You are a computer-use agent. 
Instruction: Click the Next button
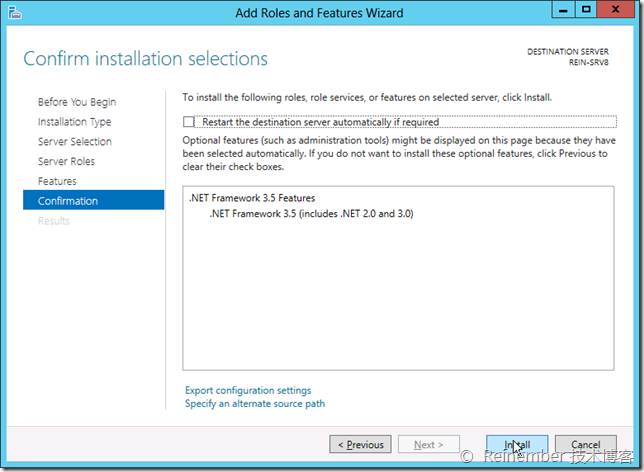[428, 444]
